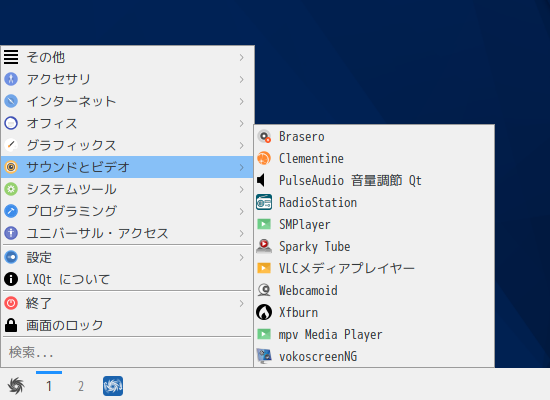Image resolution: width=550 pixels, height=400 pixels.
Task: Expand the その他 submenu arrow
Action: tap(242, 57)
